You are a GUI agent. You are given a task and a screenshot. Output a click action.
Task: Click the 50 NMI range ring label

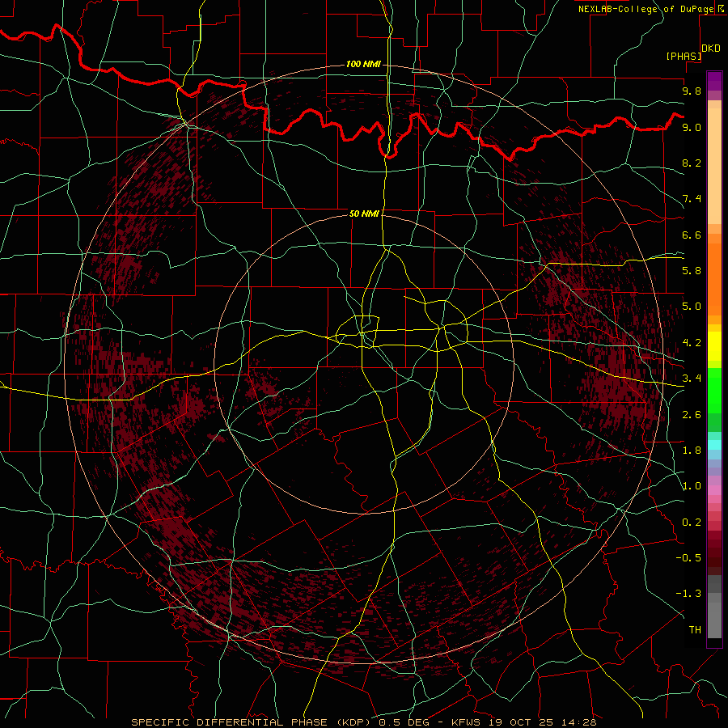[x=364, y=214]
